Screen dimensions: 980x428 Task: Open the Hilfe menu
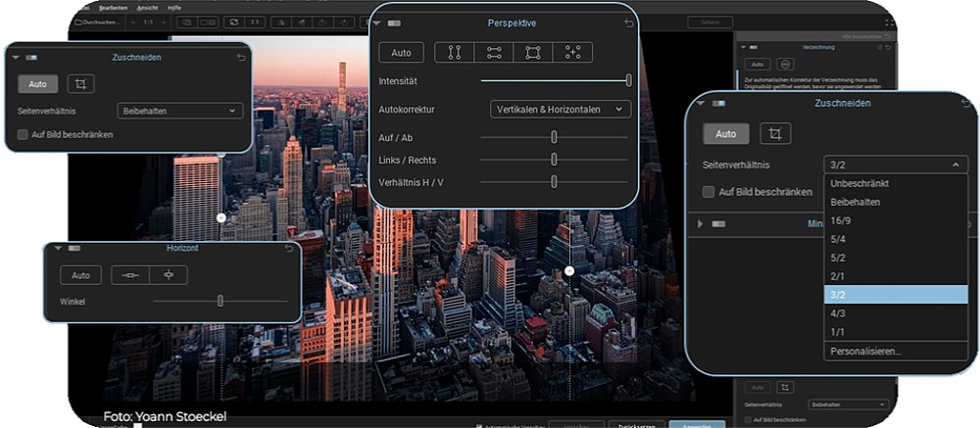click(174, 8)
